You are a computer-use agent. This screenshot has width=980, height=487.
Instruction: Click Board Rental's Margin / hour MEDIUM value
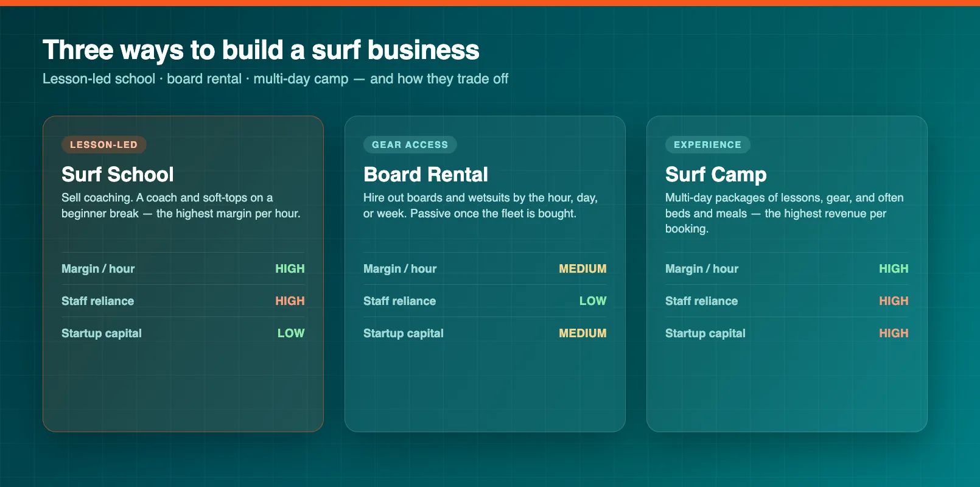point(583,269)
